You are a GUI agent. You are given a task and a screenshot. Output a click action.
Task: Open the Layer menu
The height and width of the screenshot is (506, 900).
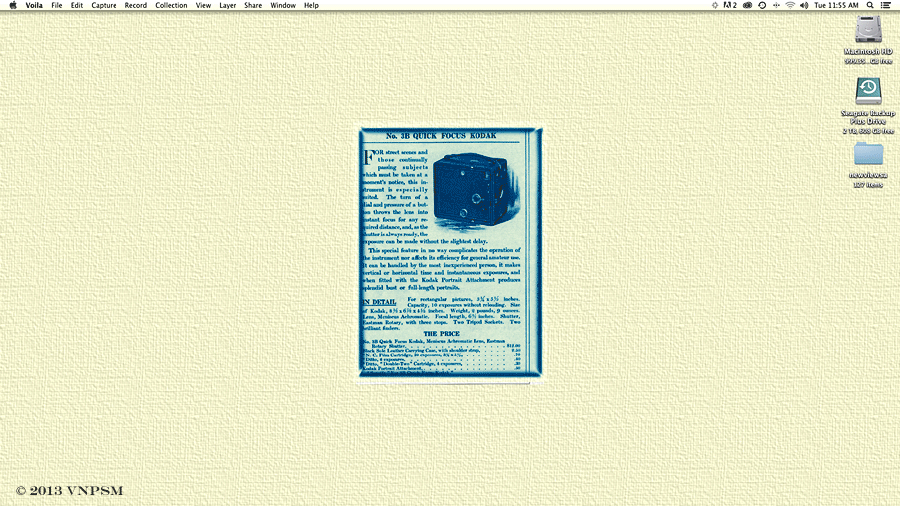tap(227, 5)
